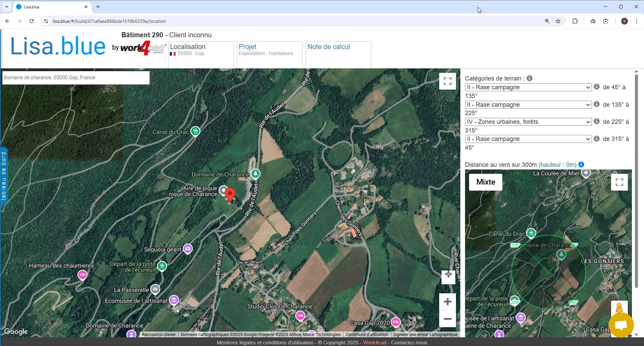Click the browser address bar URL
The width and height of the screenshot is (644, 346).
point(109,21)
